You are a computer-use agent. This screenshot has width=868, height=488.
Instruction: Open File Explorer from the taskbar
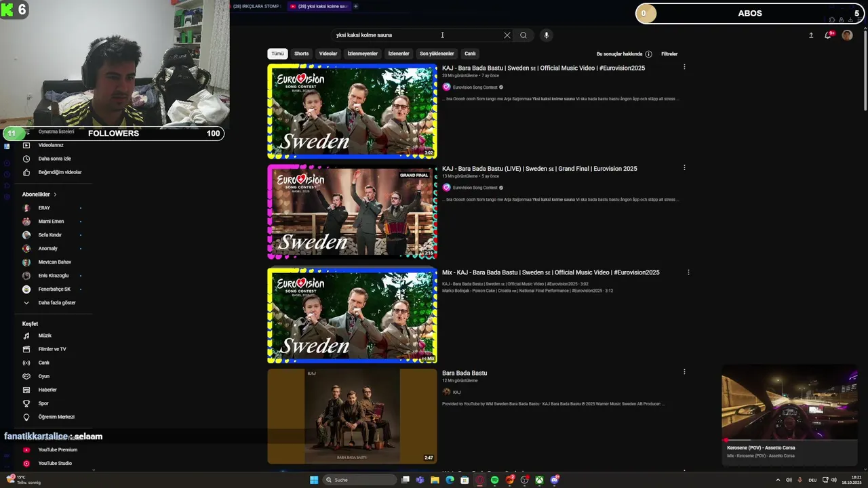click(435, 480)
